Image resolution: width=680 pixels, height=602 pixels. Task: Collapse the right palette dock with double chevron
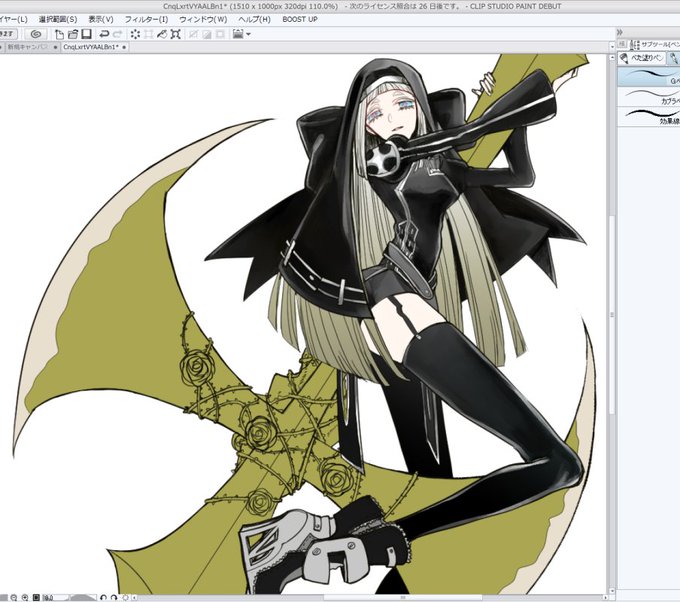tap(619, 32)
